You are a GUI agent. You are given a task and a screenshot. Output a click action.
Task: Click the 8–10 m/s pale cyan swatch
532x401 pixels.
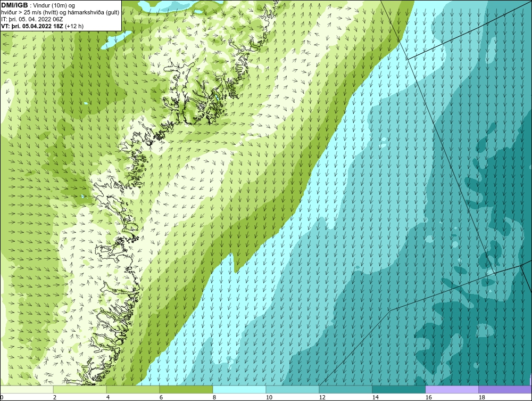point(239,389)
